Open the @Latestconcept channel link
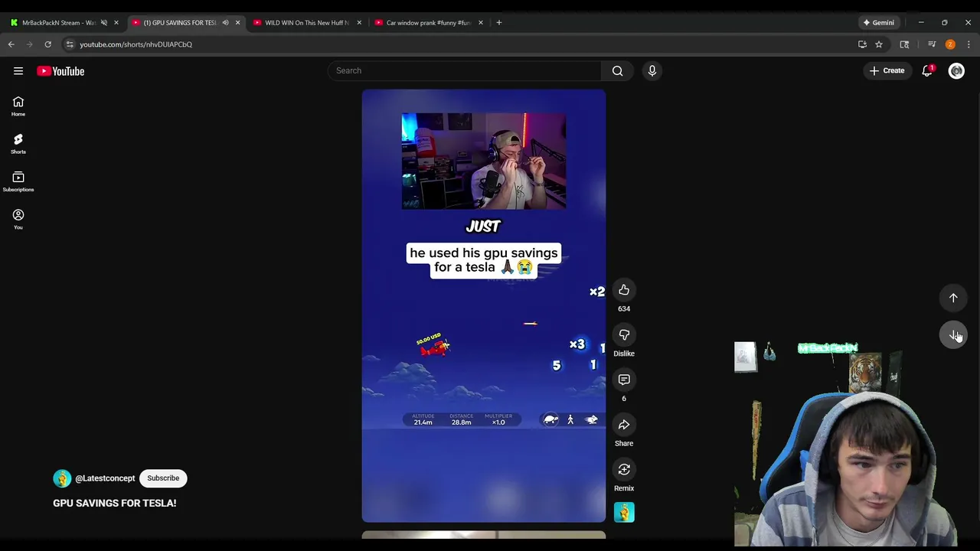The height and width of the screenshot is (551, 980). [105, 478]
